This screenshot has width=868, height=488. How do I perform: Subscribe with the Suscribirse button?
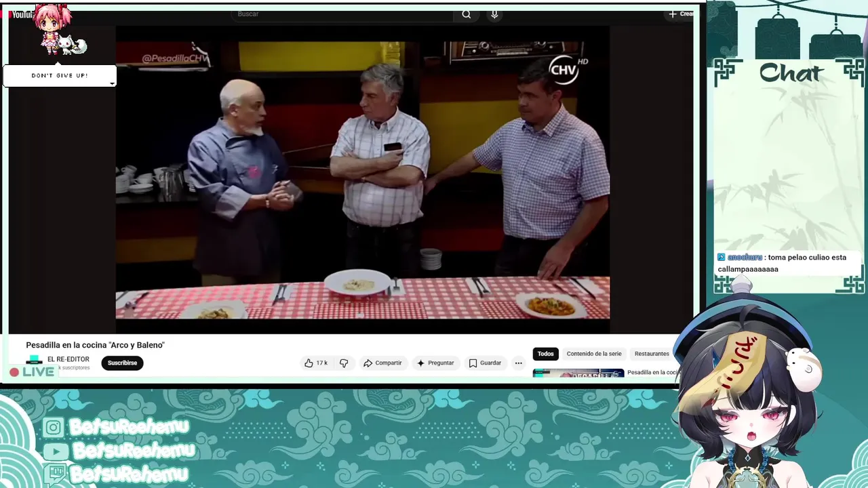click(x=122, y=363)
